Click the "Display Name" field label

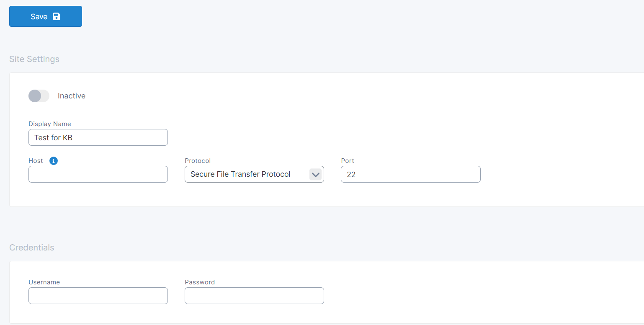(50, 124)
